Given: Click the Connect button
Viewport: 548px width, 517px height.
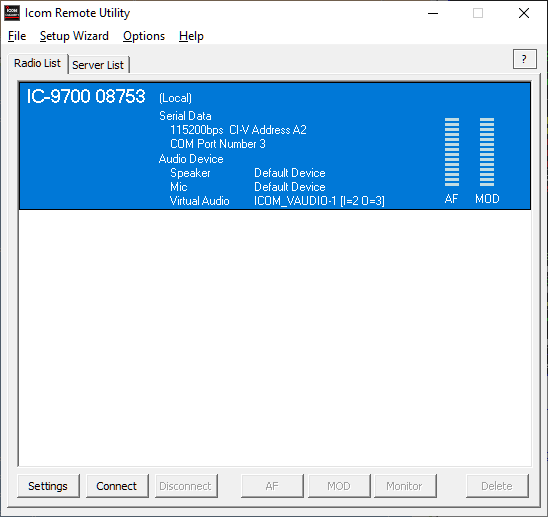Looking at the screenshot, I should pos(117,486).
